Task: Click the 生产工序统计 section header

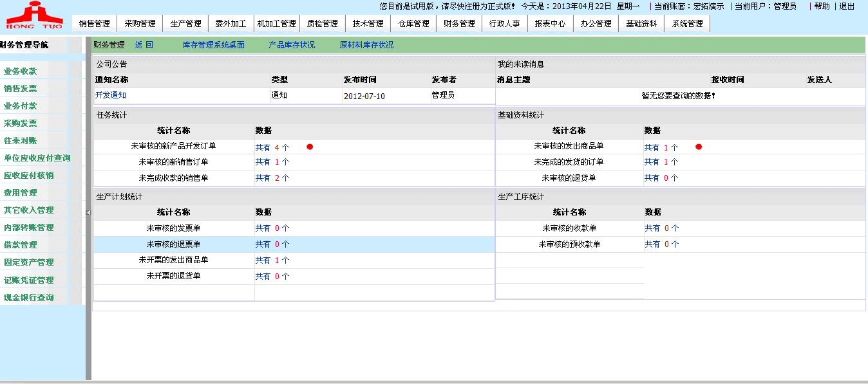Action: [x=521, y=197]
